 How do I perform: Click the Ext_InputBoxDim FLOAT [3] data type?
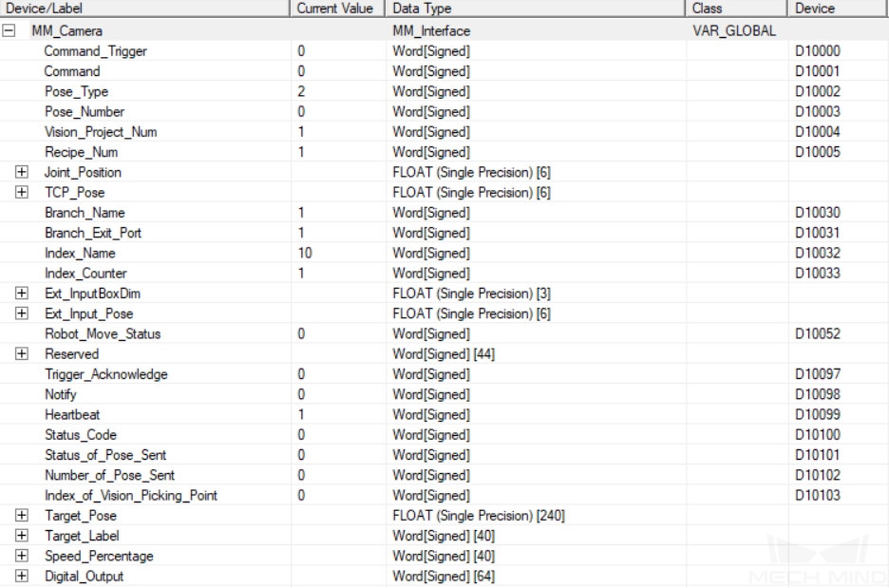click(471, 294)
